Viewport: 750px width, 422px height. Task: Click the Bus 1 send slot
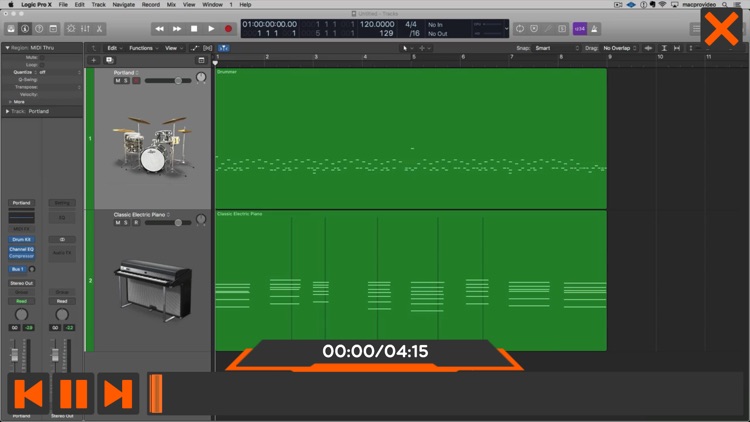click(x=18, y=269)
